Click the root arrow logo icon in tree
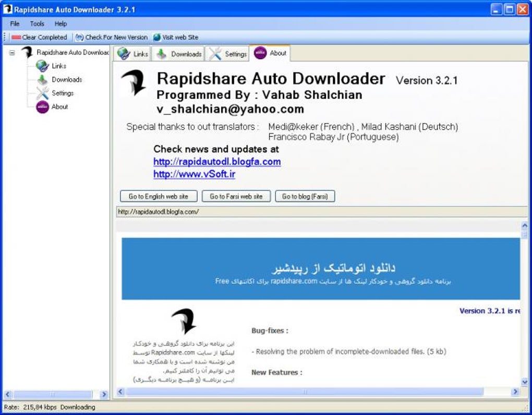Screen dimensions: 532x415 pos(27,53)
